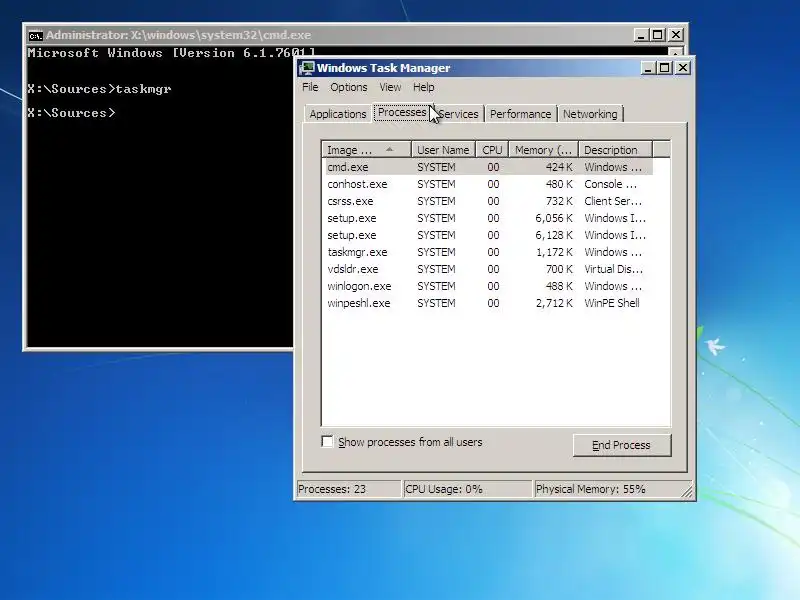Select the winpeshl.exe process
The width and height of the screenshot is (800, 600).
489,303
